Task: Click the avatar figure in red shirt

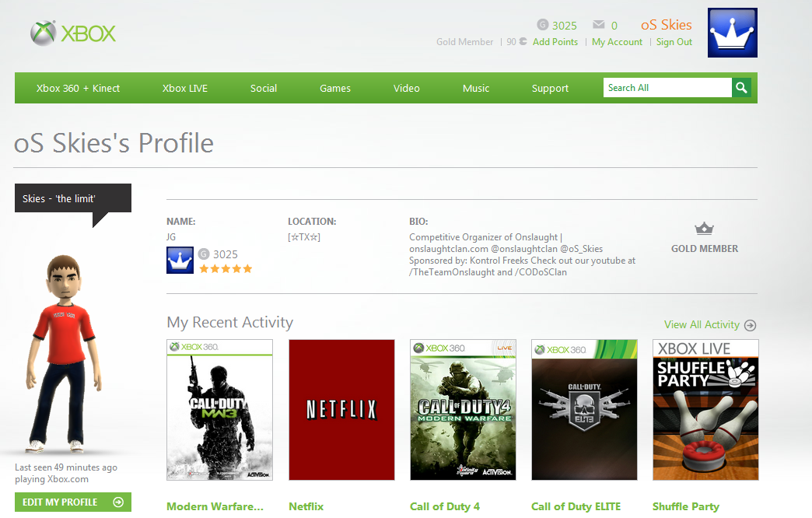Action: [x=66, y=353]
